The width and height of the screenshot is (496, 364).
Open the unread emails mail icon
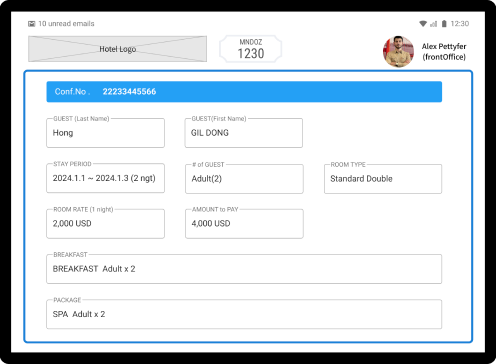coord(32,24)
